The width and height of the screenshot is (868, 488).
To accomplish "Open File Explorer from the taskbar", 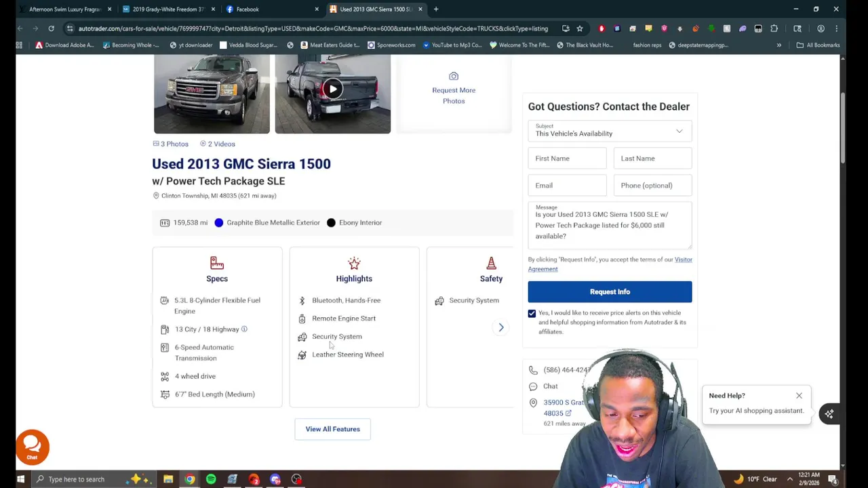I will [168, 479].
